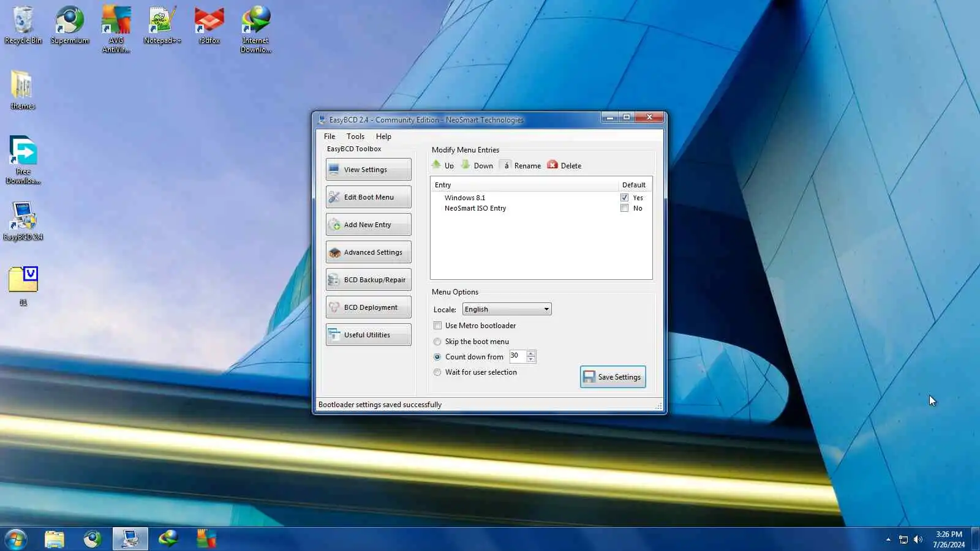The image size is (980, 551).
Task: Delete the selected boot entry
Action: coord(564,165)
